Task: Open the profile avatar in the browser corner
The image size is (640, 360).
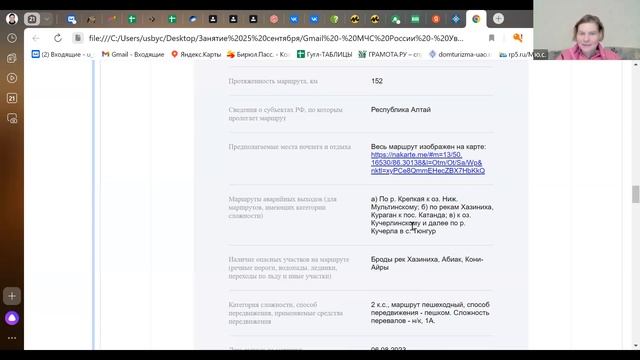Action: pos(12,18)
